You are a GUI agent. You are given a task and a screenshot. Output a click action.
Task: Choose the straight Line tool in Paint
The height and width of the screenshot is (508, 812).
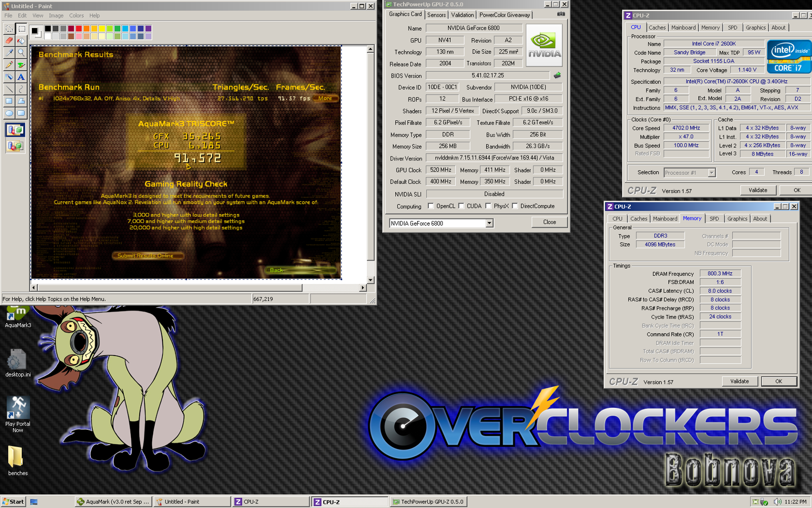point(9,89)
